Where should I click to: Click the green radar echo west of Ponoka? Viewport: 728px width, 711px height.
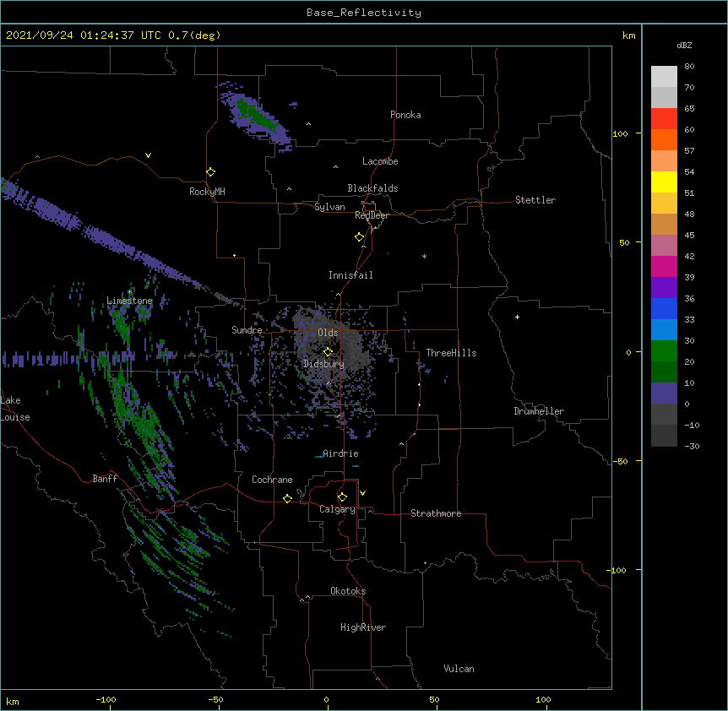255,115
